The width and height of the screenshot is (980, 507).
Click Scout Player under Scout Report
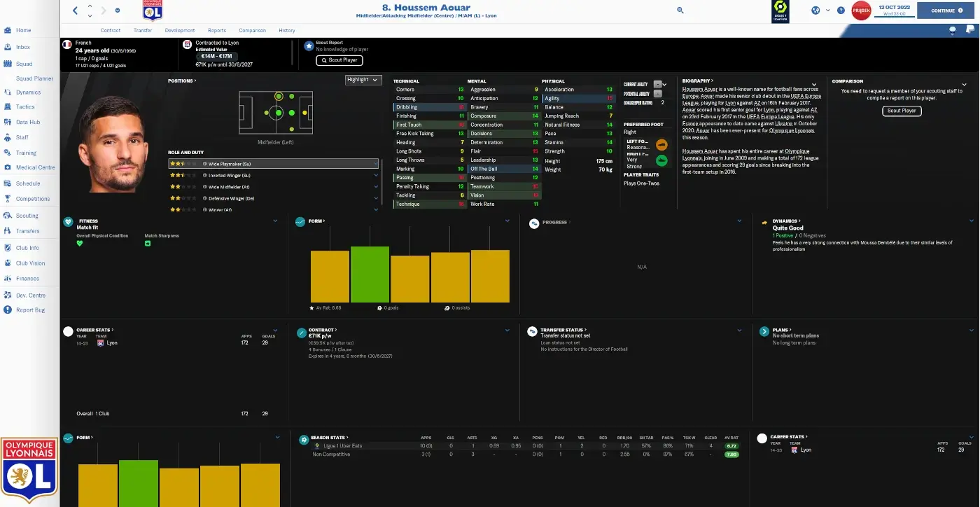point(339,60)
